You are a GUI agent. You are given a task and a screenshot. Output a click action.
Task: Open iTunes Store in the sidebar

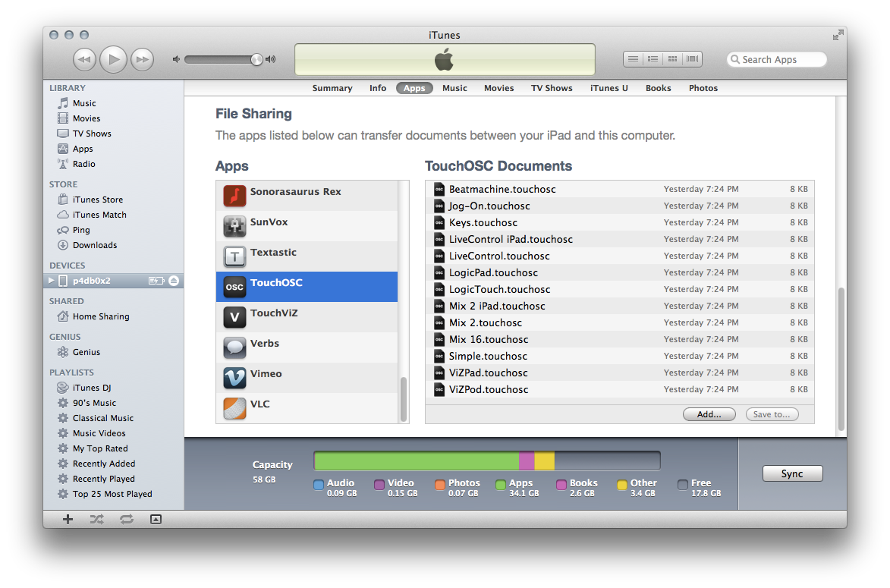[114, 200]
